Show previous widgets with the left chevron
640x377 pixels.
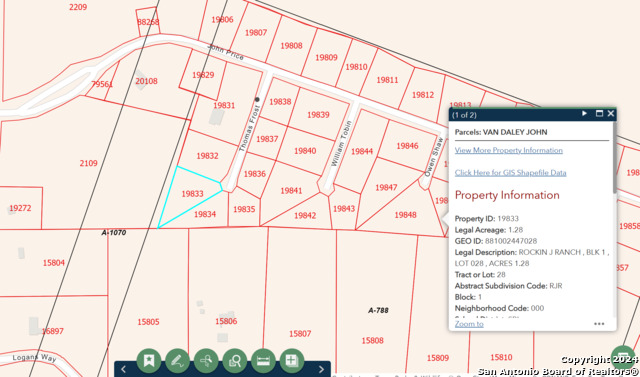click(x=124, y=370)
